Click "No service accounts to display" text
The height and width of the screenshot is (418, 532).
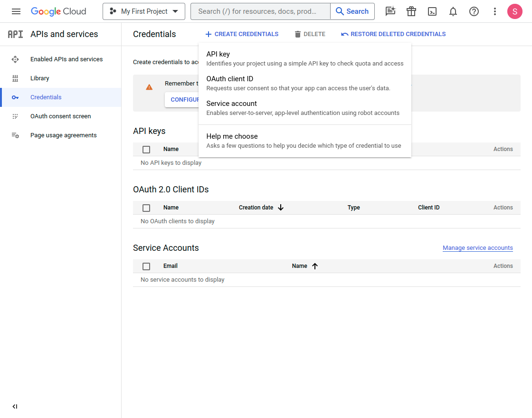pos(182,280)
